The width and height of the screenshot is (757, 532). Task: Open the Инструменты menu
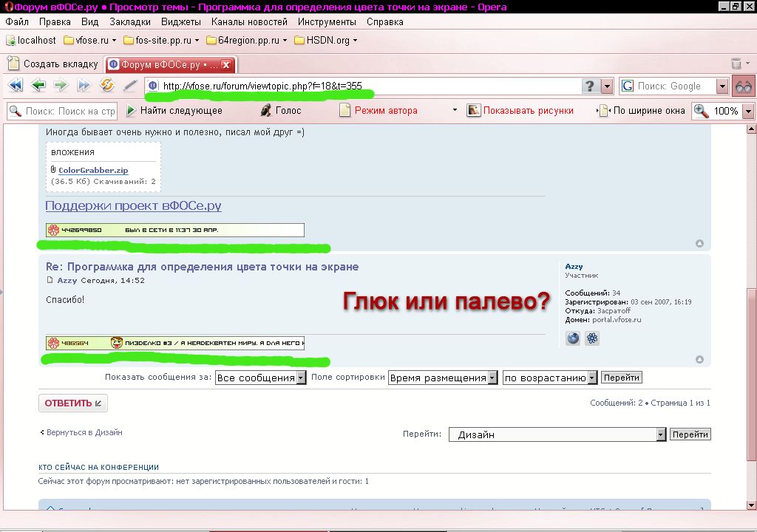click(x=327, y=22)
